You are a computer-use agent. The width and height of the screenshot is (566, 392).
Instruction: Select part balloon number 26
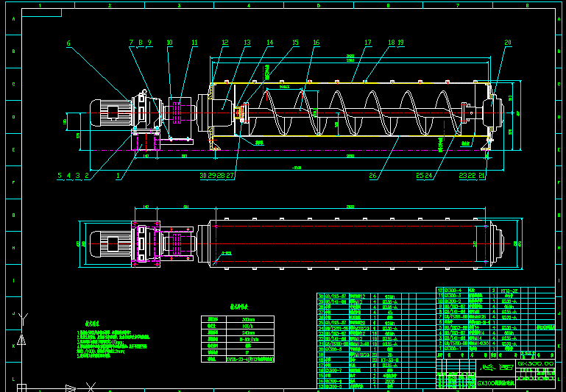(x=373, y=176)
